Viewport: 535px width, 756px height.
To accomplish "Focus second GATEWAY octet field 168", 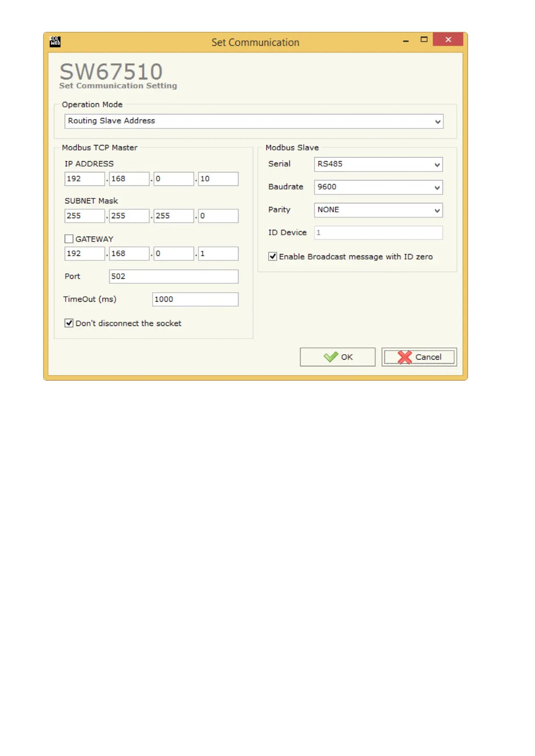I will click(x=129, y=254).
